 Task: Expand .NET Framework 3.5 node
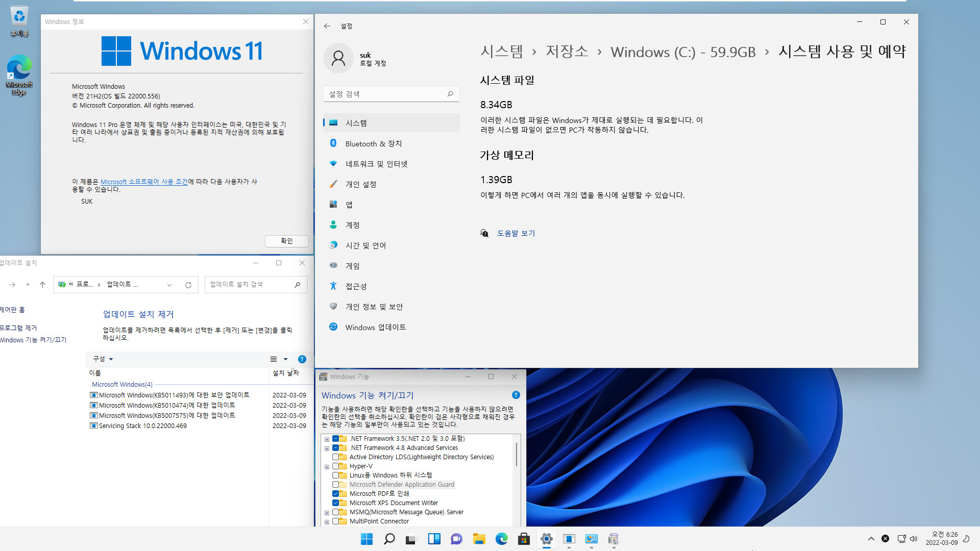coord(327,439)
